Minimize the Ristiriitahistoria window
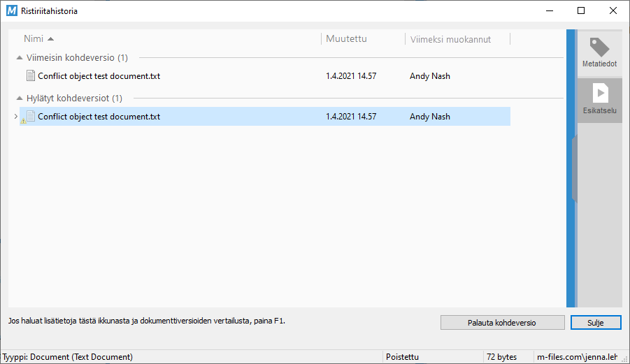Viewport: 630px width, 364px height. tap(549, 10)
